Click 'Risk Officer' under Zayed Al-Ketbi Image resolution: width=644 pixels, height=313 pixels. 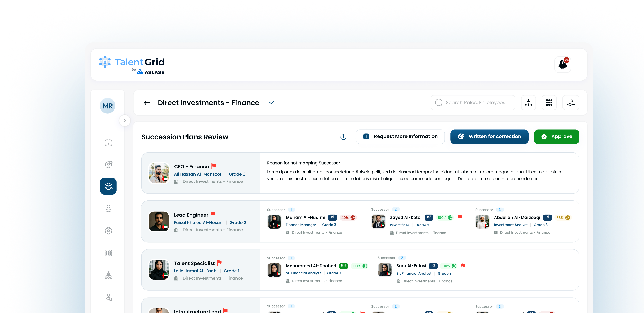tap(399, 225)
